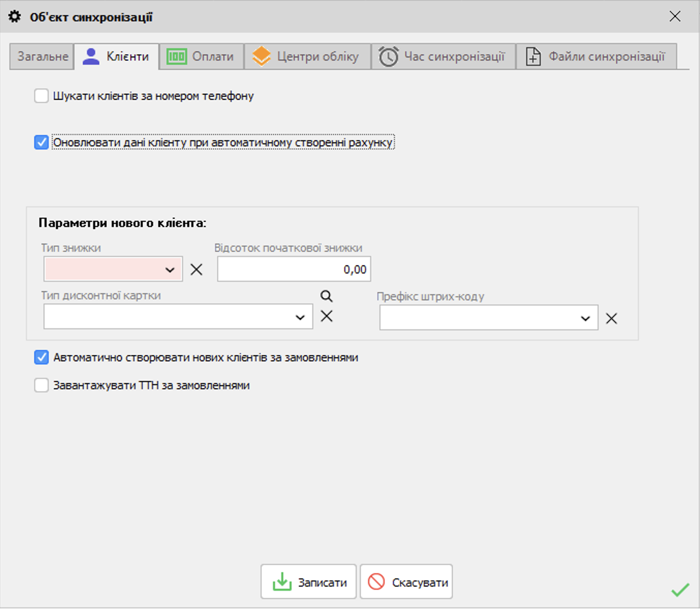Clear the Префікс штрих-коду field with X
Image resolution: width=700 pixels, height=609 pixels.
click(x=611, y=318)
